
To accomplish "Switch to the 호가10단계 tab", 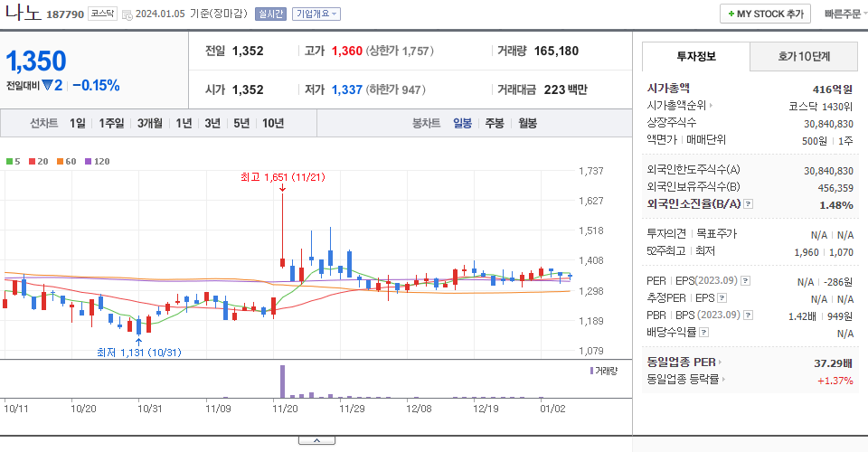I will point(804,56).
